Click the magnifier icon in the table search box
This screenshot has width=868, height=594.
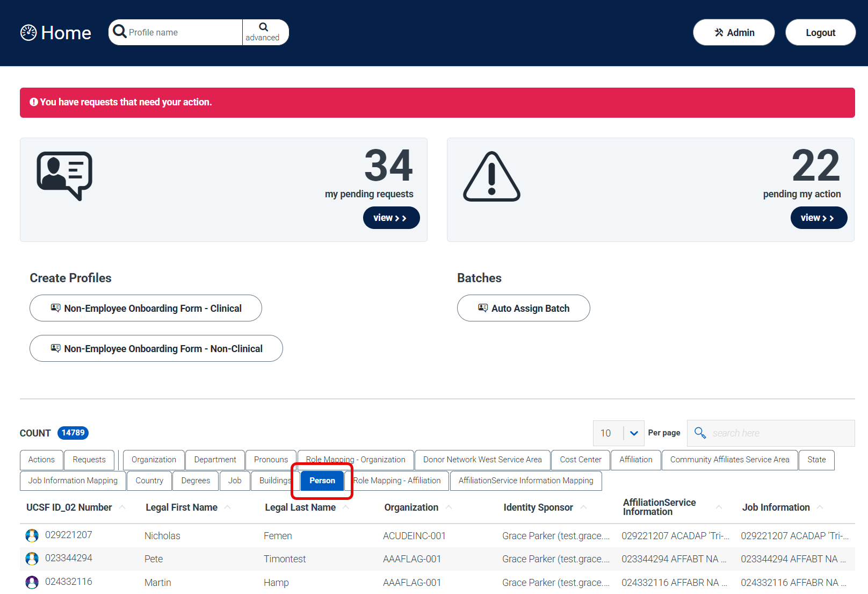click(700, 433)
